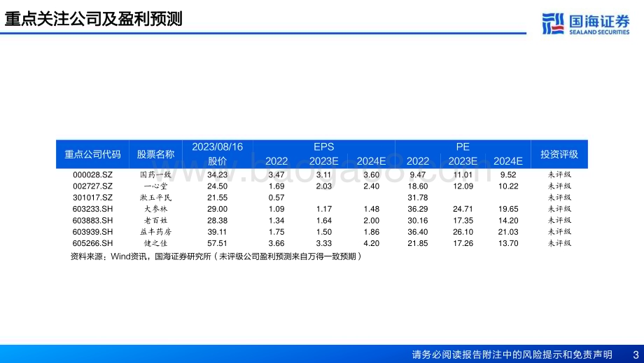
Task: Click 2024E PE value 13.70
Action: pyautogui.click(x=508, y=243)
